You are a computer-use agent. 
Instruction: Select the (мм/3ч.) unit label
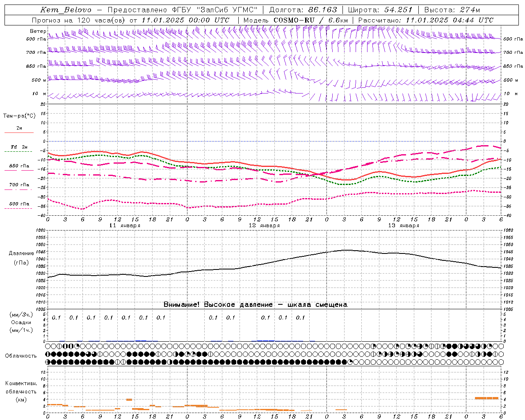[x=21, y=315]
